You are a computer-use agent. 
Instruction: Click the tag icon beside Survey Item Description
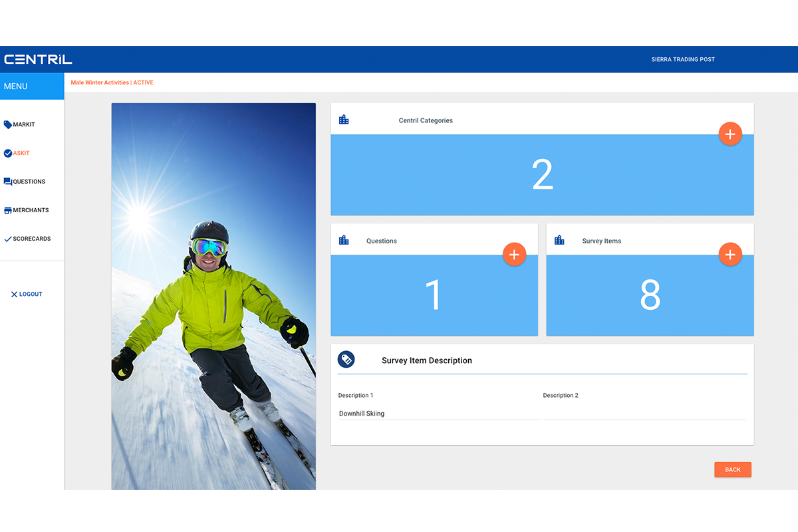tap(346, 360)
